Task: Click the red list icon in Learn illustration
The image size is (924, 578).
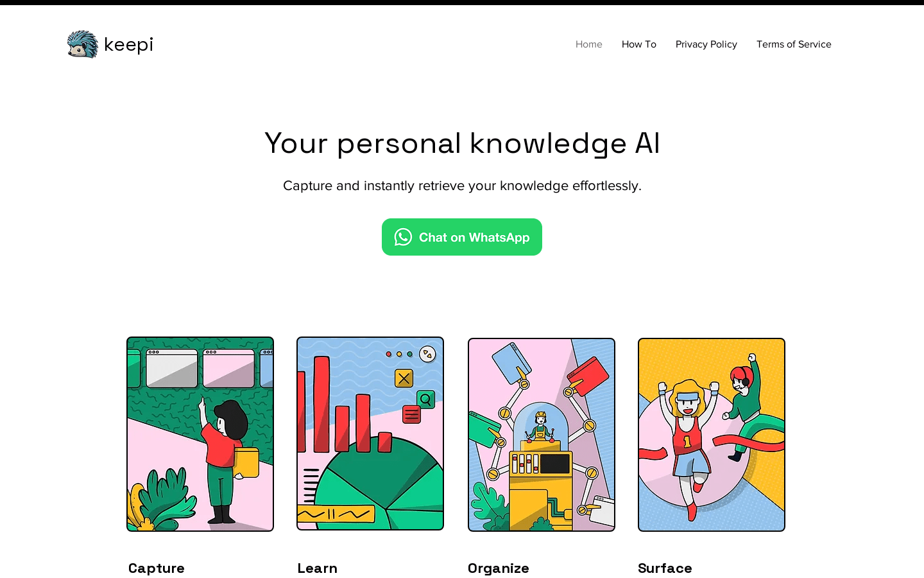Action: pos(411,415)
